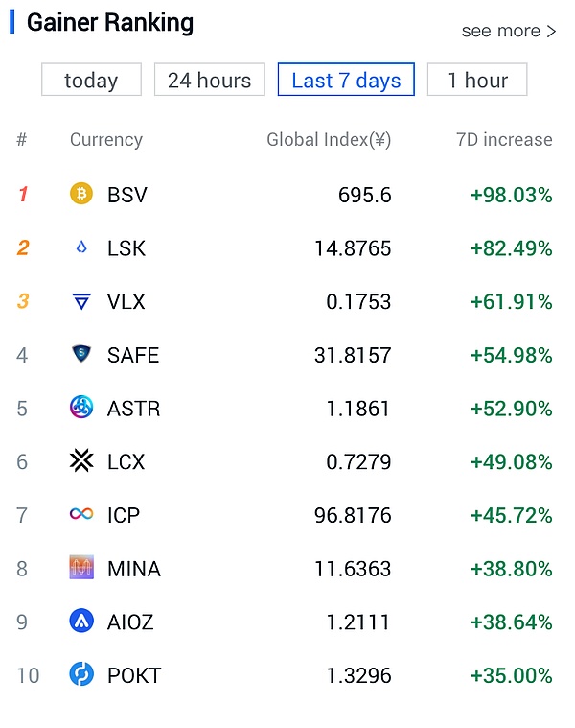Click the LSK droplet icon

pos(81,248)
